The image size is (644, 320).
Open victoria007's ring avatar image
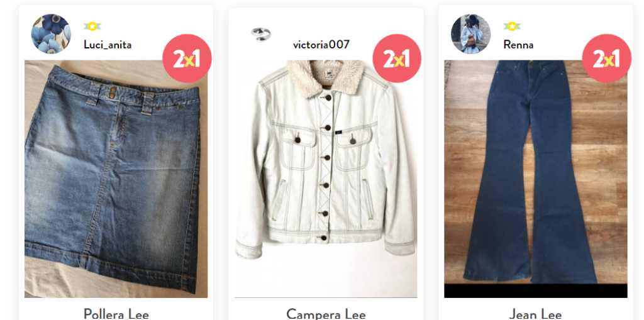tap(261, 34)
